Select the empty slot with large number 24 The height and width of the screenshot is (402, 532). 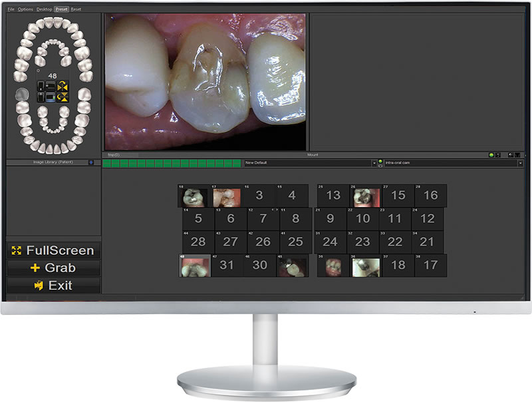(x=330, y=242)
